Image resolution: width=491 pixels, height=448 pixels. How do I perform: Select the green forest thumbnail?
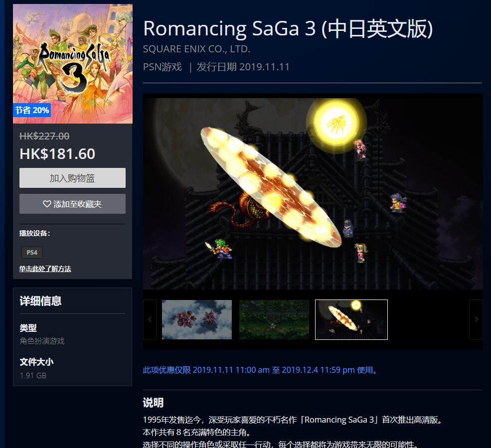point(274,319)
